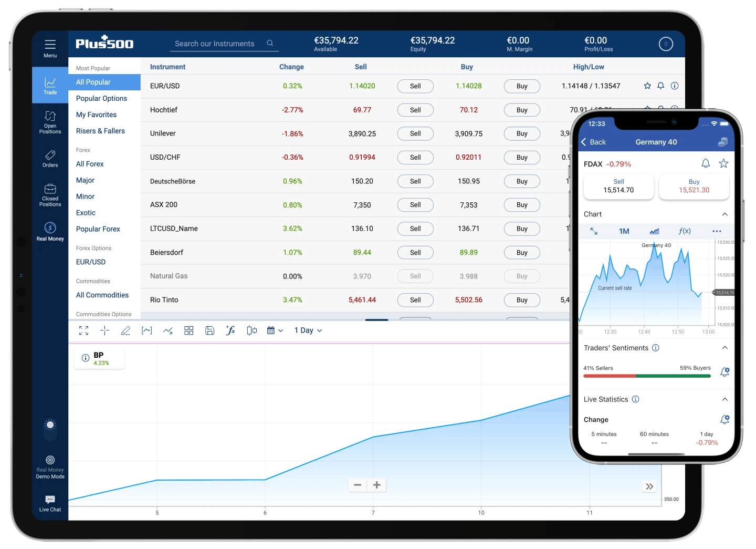Collapse the Traders' Sentiments section
Viewport: 756px width, 549px height.
(x=724, y=348)
